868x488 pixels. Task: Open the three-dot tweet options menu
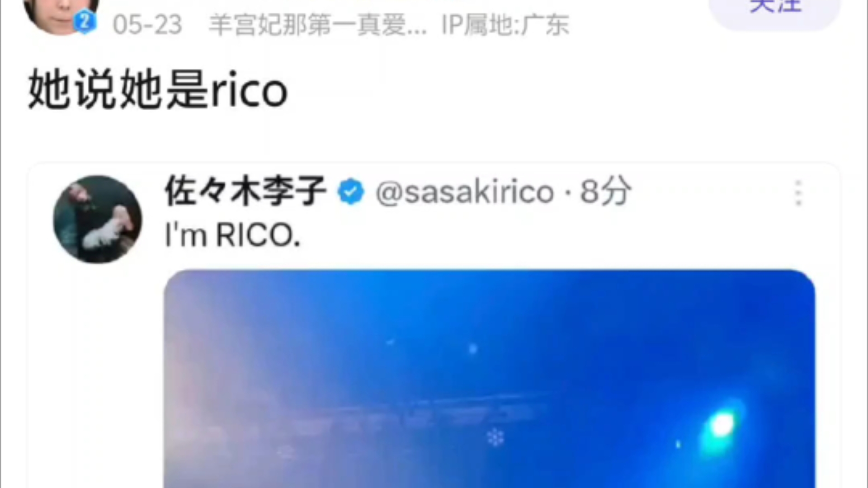(x=798, y=193)
